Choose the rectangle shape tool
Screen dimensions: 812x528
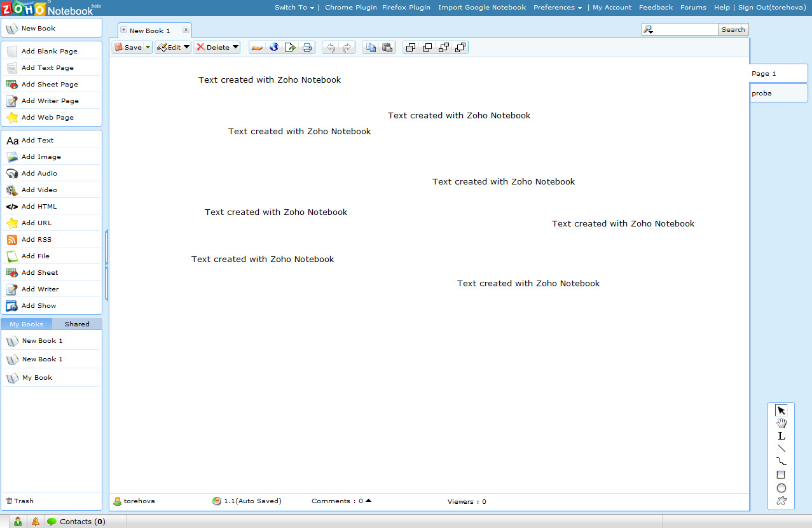[x=781, y=475]
